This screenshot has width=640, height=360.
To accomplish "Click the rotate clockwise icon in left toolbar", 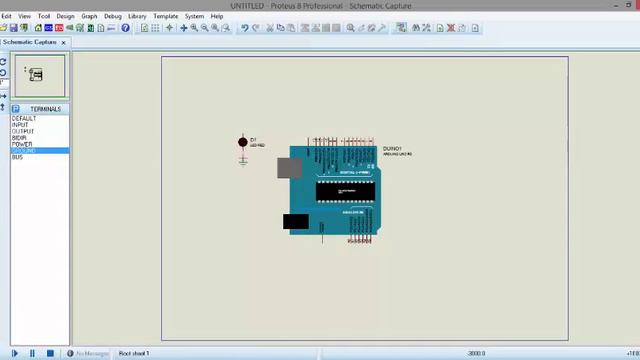I will coord(3,62).
